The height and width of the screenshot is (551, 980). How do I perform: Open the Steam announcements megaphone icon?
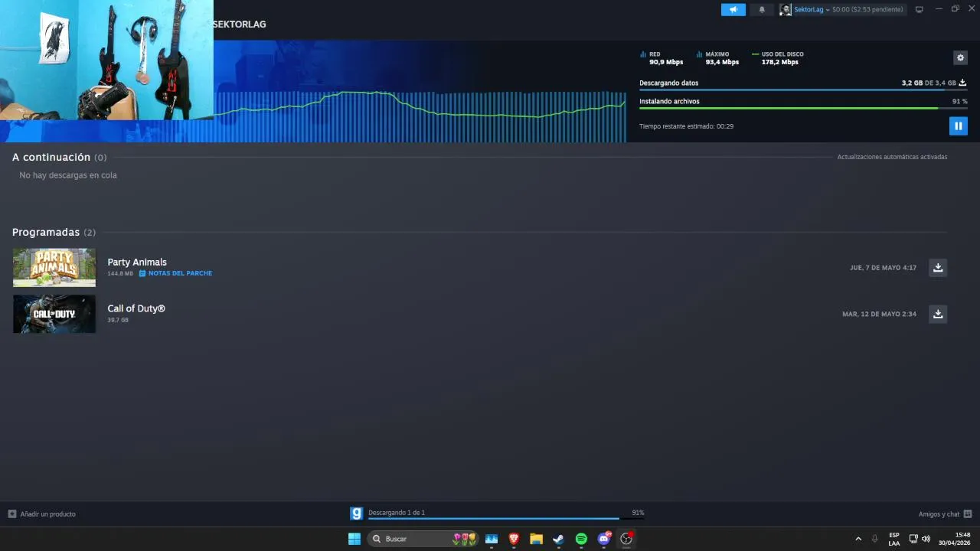coord(733,9)
